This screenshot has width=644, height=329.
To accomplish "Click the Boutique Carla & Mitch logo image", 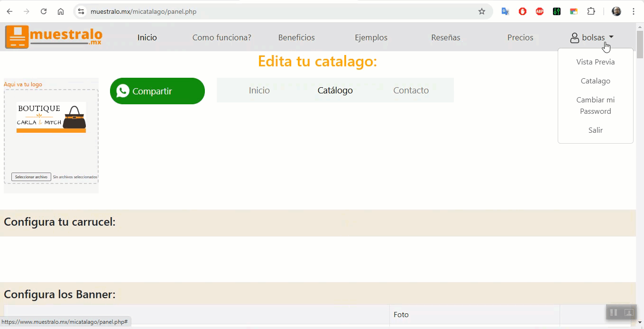I will click(51, 118).
